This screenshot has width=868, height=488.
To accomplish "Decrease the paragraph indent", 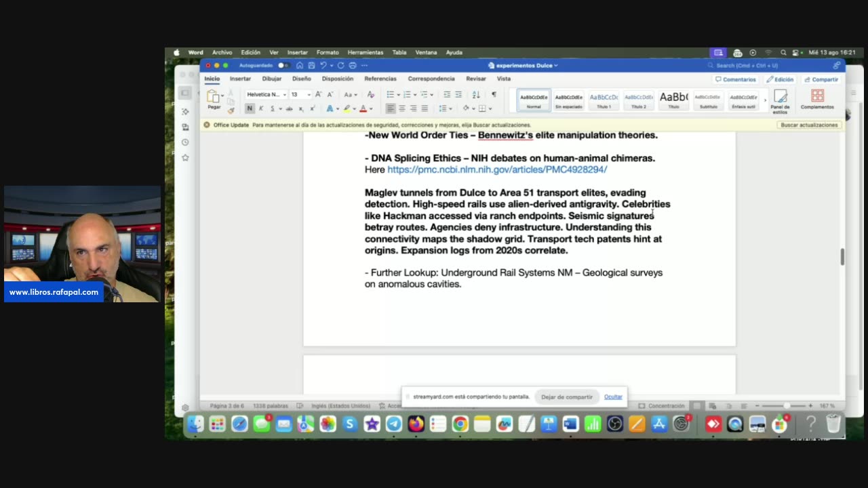I will point(447,94).
